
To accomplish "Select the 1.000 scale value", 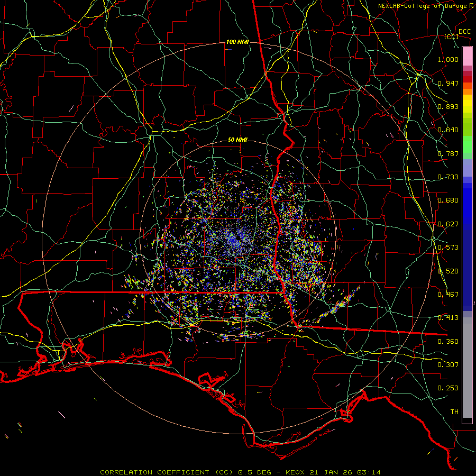I will (448, 59).
